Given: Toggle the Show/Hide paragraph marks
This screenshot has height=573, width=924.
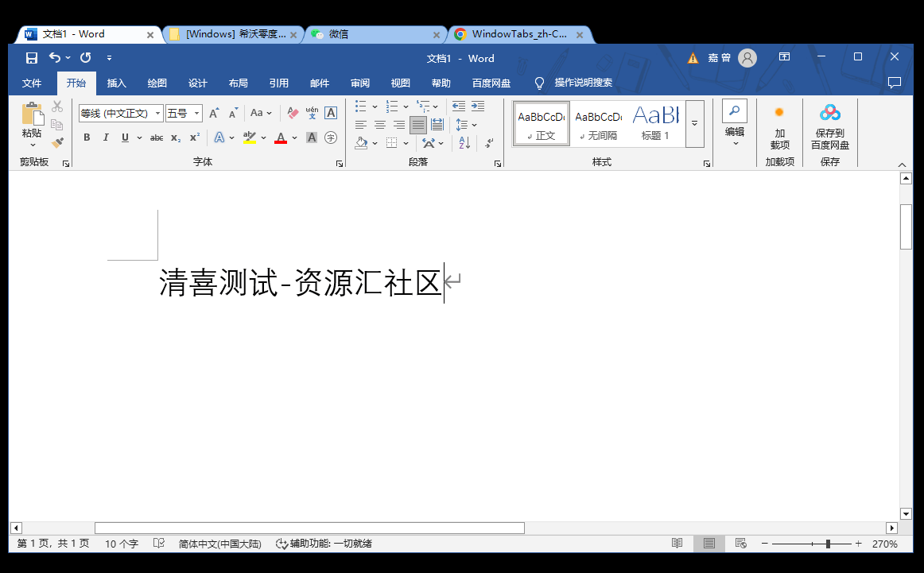Looking at the screenshot, I should point(488,143).
